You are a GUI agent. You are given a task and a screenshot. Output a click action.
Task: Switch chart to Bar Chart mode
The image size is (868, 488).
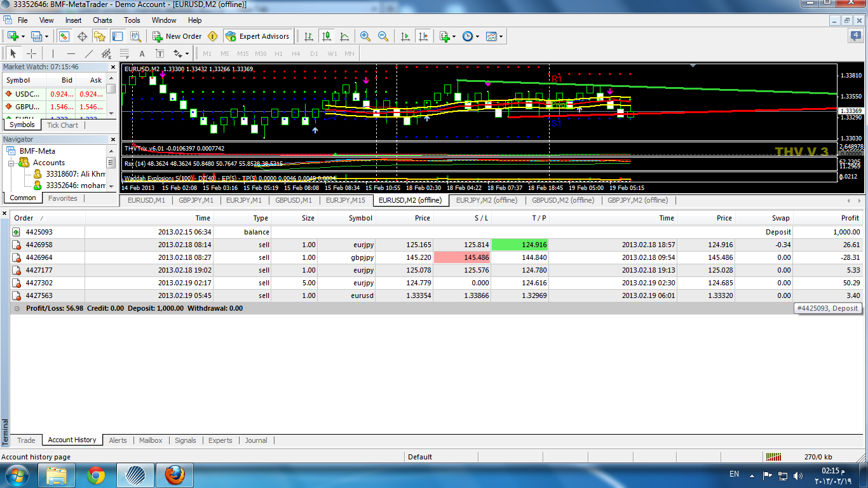point(308,36)
